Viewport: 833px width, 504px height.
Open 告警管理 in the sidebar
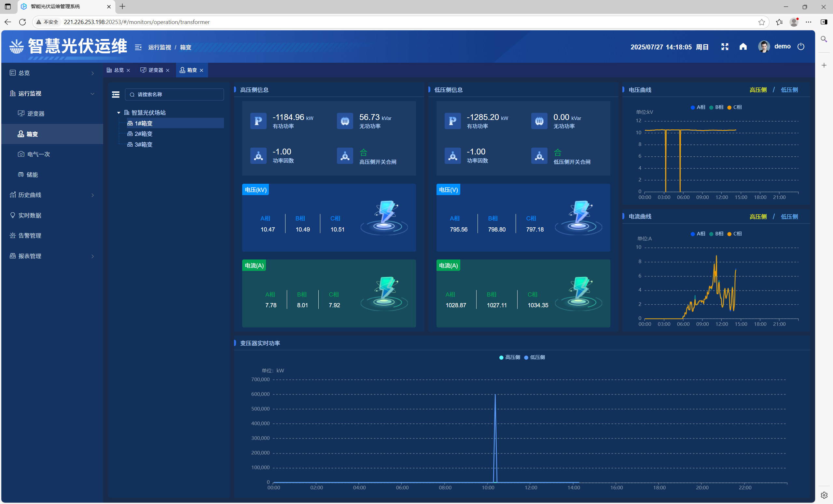[x=30, y=235]
